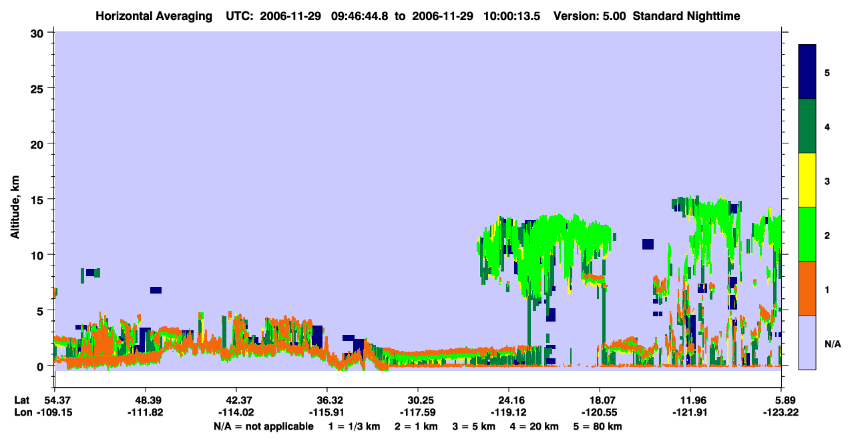
Task: Click the latitude value 48.39
Action: coord(146,400)
